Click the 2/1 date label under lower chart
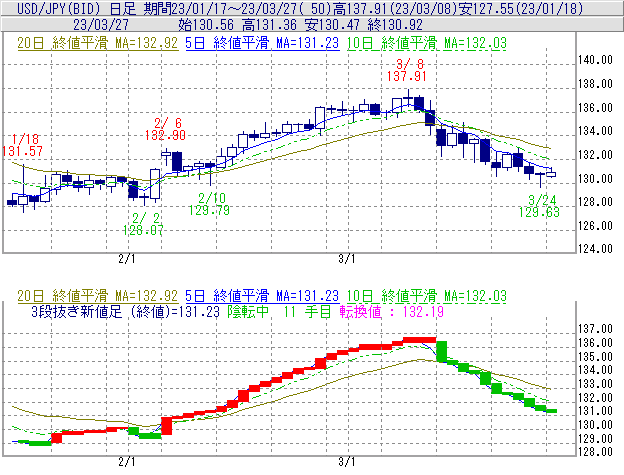The width and height of the screenshot is (624, 475). point(127,461)
